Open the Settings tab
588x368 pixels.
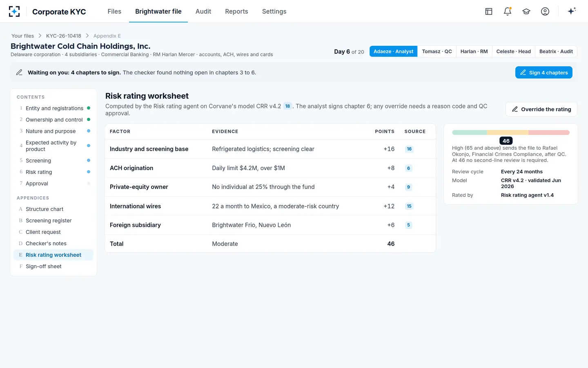tap(274, 11)
